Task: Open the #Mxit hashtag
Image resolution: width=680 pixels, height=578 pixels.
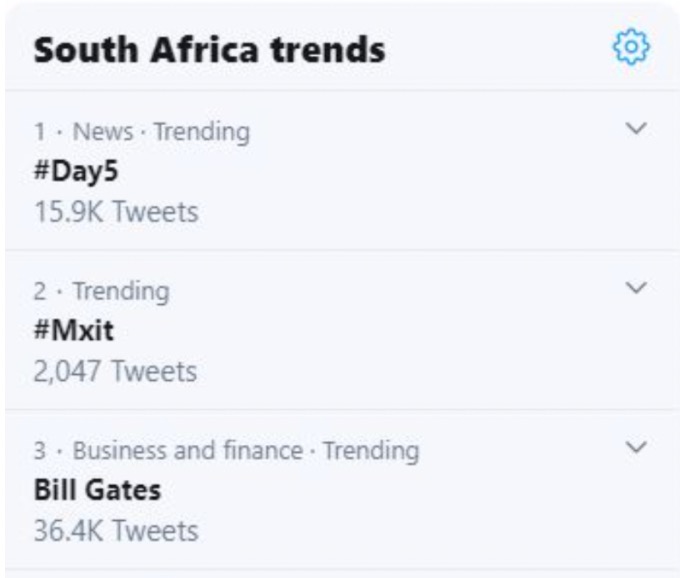Action: (x=74, y=330)
